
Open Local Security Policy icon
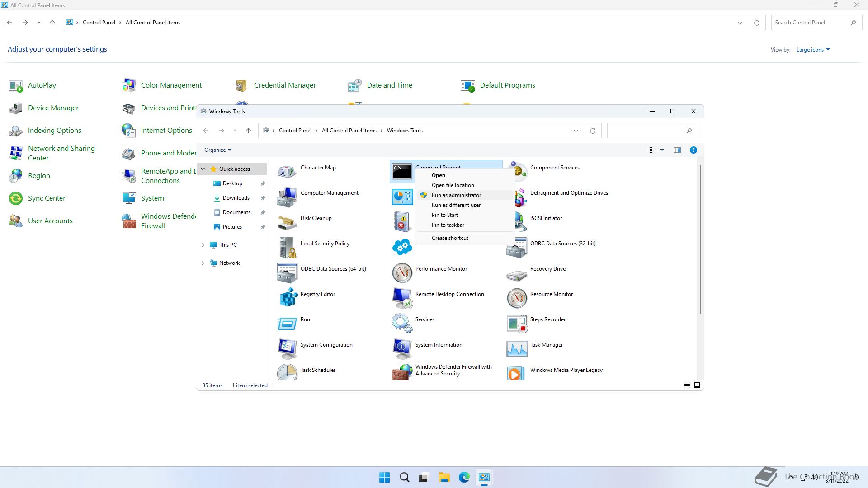tap(287, 248)
